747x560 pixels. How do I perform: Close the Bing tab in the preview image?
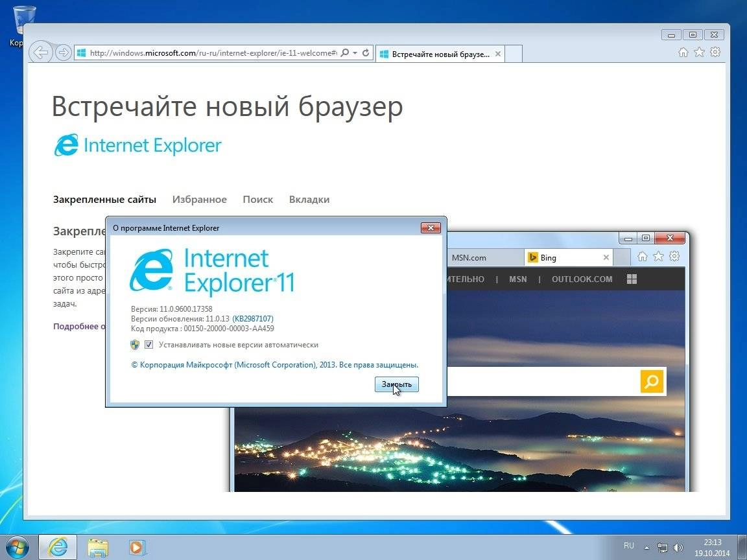pyautogui.click(x=606, y=257)
